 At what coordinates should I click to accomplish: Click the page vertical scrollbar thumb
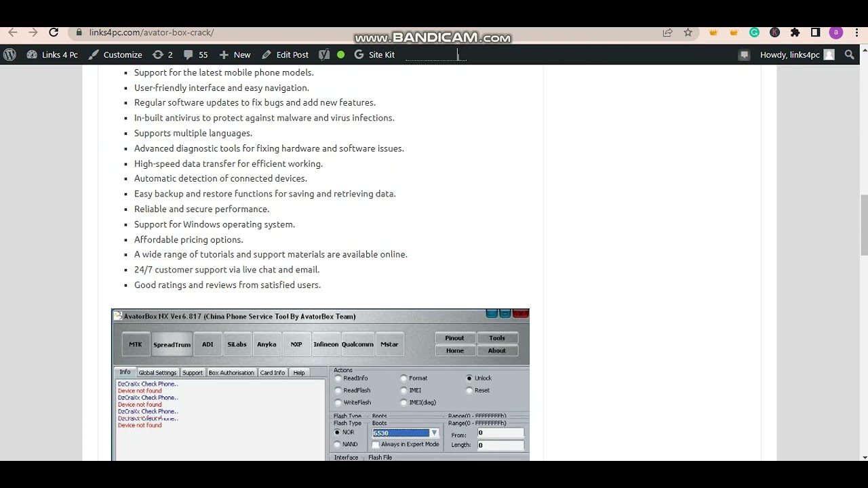pyautogui.click(x=863, y=226)
